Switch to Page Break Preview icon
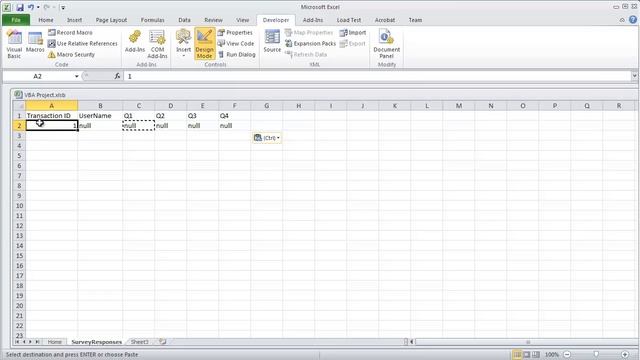Viewport: 640px width, 360px height. pos(536,355)
